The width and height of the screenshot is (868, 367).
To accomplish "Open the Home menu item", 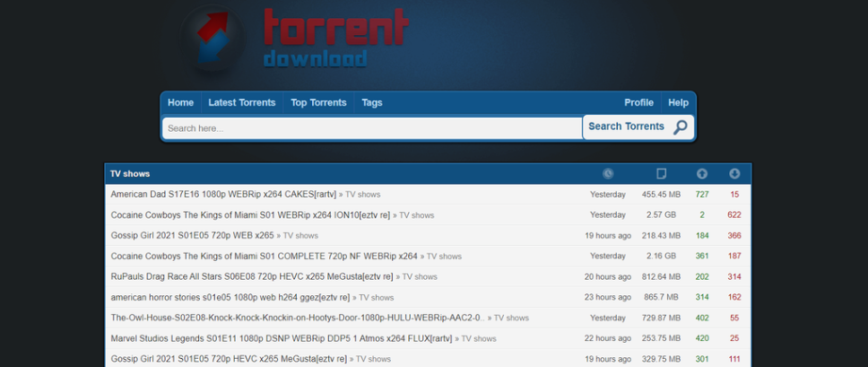I will click(x=180, y=103).
